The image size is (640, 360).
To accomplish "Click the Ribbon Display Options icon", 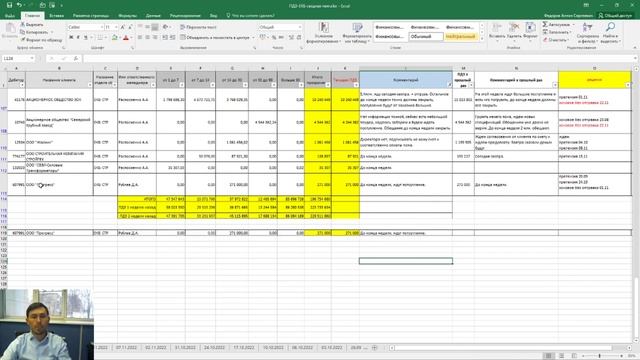I will pos(587,5).
